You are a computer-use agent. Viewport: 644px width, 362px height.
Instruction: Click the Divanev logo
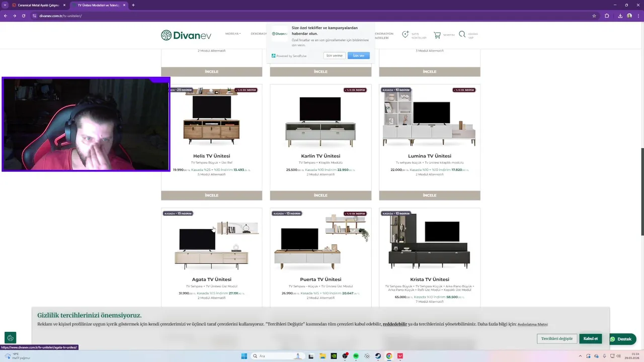(186, 35)
